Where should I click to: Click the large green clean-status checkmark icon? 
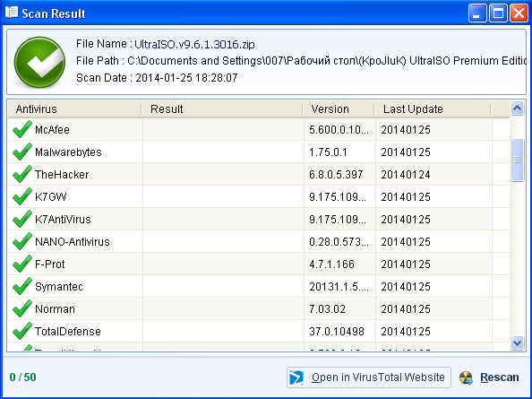(x=39, y=62)
